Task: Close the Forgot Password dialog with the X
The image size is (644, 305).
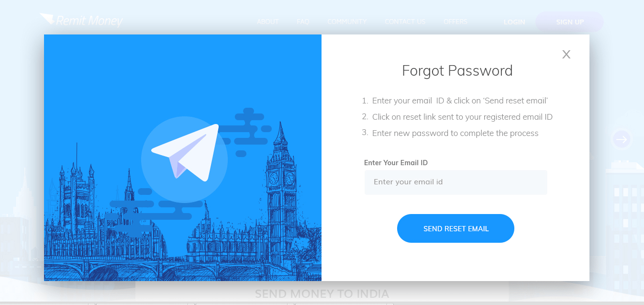Action: [566, 55]
